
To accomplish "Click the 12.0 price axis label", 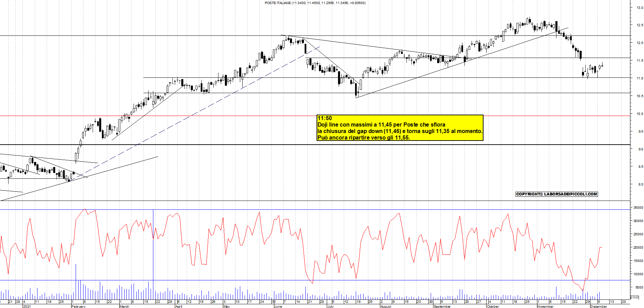I will click(640, 43).
